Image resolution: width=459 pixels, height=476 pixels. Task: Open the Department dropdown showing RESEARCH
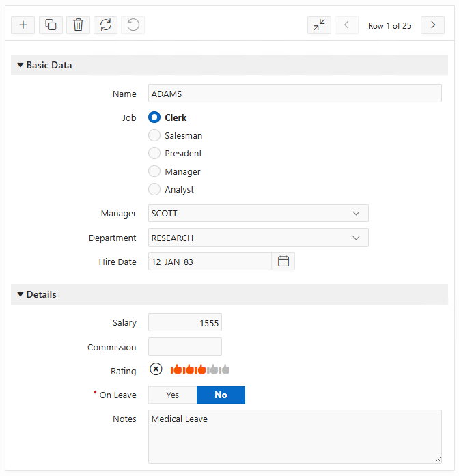[258, 238]
